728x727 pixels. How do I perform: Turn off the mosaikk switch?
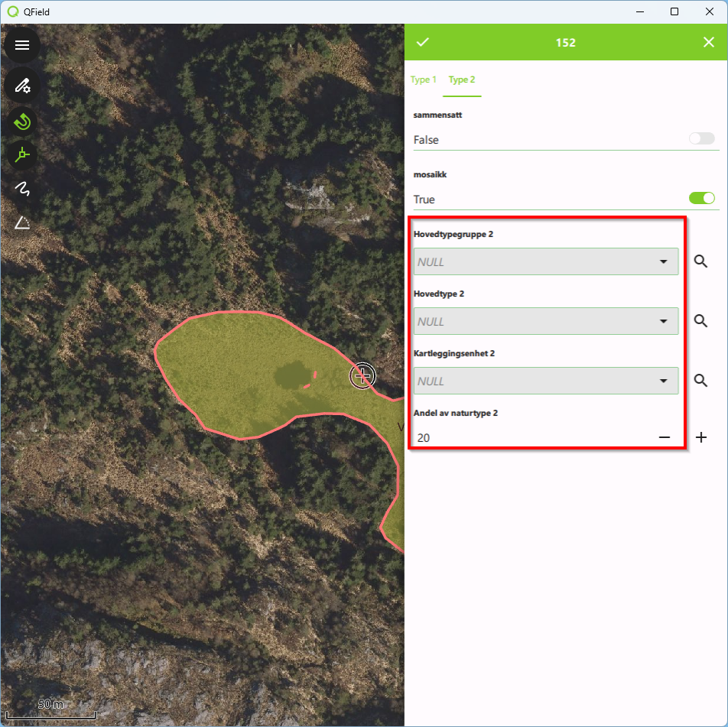(701, 199)
